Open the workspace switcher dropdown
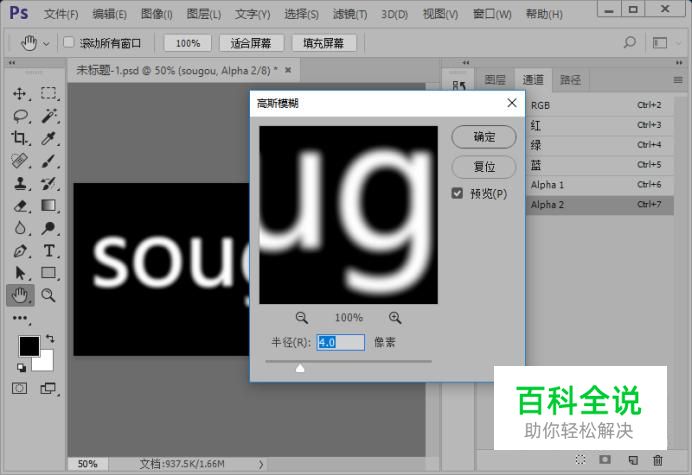Image resolution: width=692 pixels, height=475 pixels. (x=678, y=43)
